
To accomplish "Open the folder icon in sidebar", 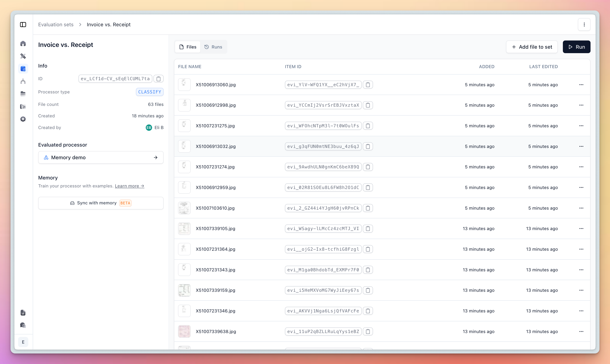I will [x=23, y=94].
